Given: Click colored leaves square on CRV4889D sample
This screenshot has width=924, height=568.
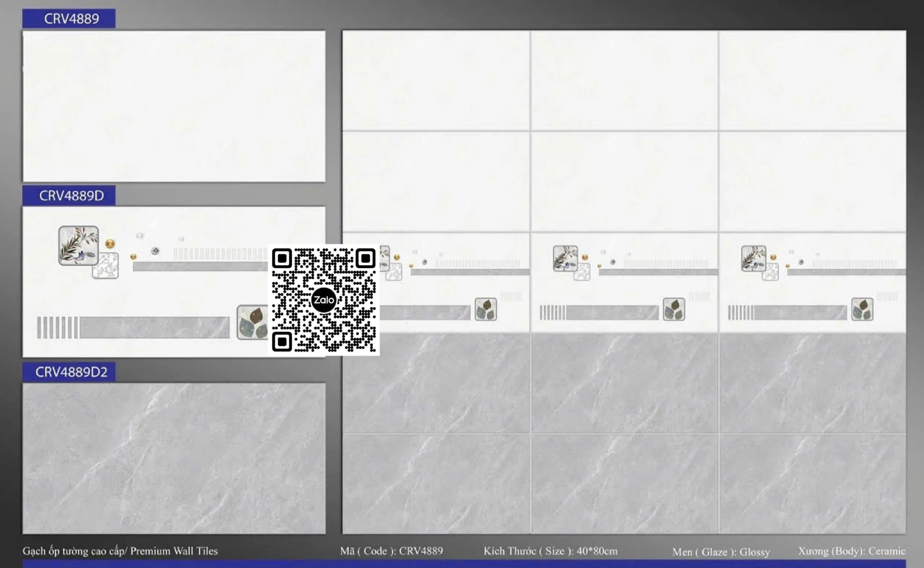Looking at the screenshot, I should [x=252, y=322].
